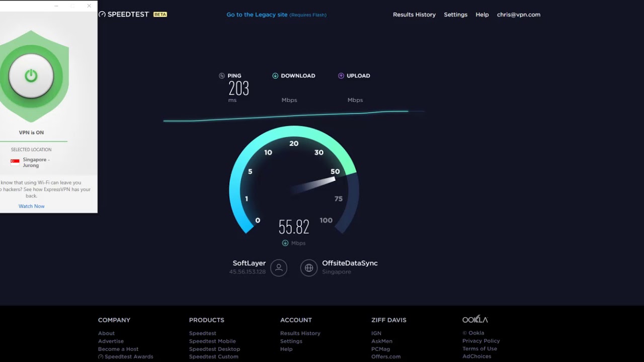
Task: Open the Speedtest footer product link
Action: click(203, 333)
